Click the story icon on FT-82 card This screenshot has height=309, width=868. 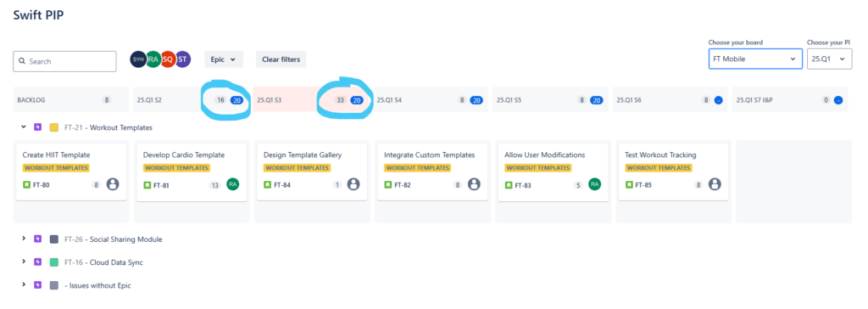coord(388,185)
